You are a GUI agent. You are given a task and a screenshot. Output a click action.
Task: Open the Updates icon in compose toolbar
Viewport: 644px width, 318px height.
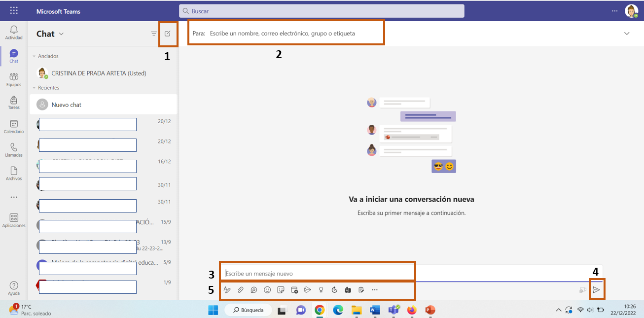(334, 290)
